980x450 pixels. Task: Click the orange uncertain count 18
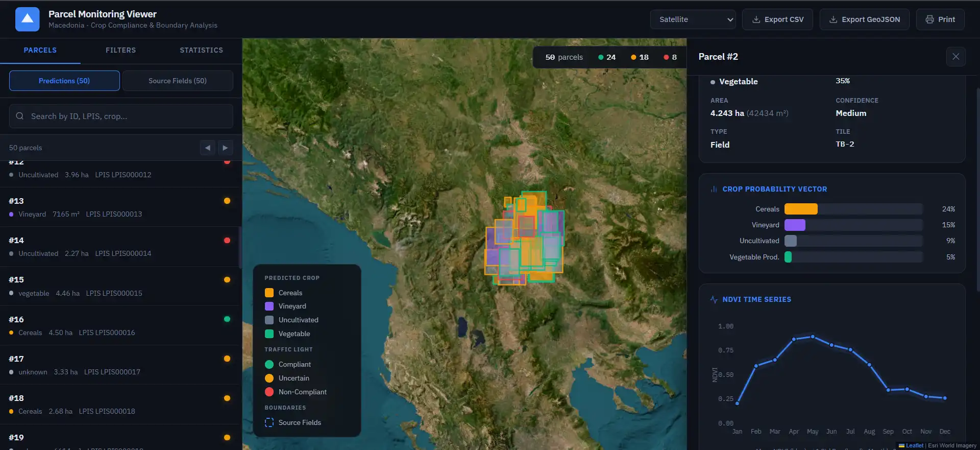[640, 57]
